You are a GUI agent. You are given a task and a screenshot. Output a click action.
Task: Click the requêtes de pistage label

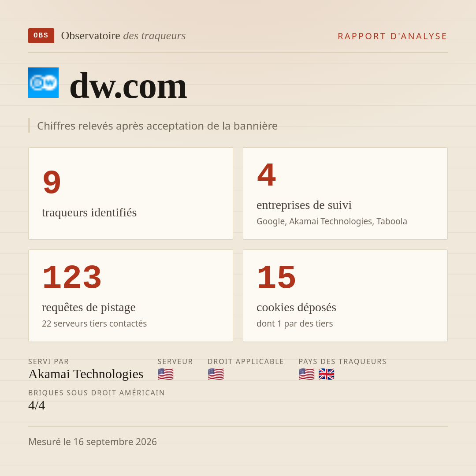point(89,307)
